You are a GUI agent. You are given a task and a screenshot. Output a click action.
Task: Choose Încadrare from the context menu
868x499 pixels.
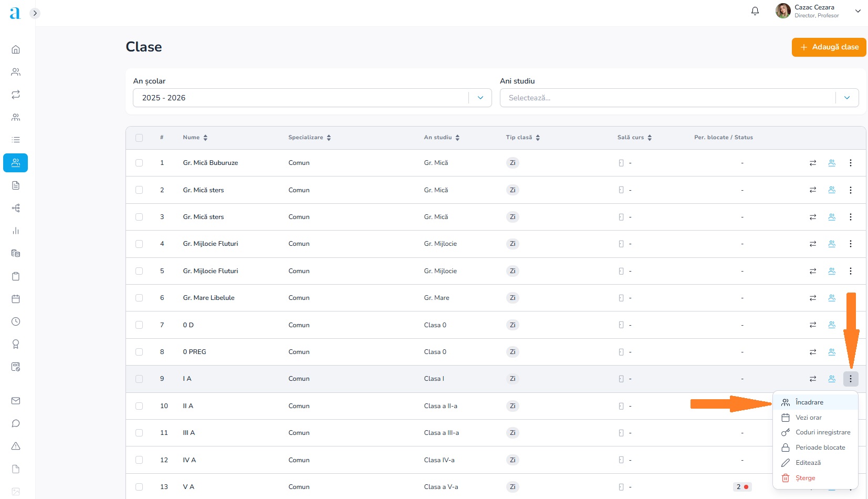coord(809,402)
